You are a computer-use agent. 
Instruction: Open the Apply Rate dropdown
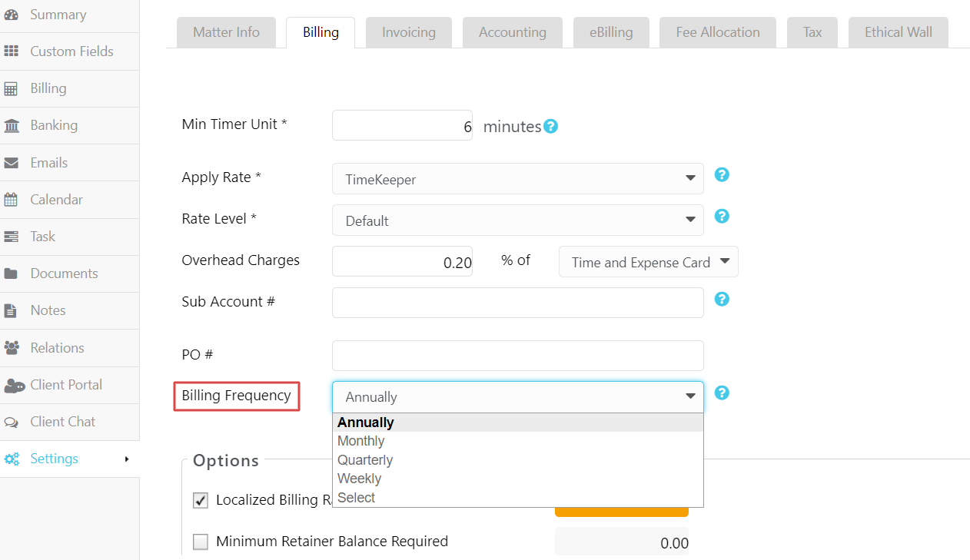(517, 179)
